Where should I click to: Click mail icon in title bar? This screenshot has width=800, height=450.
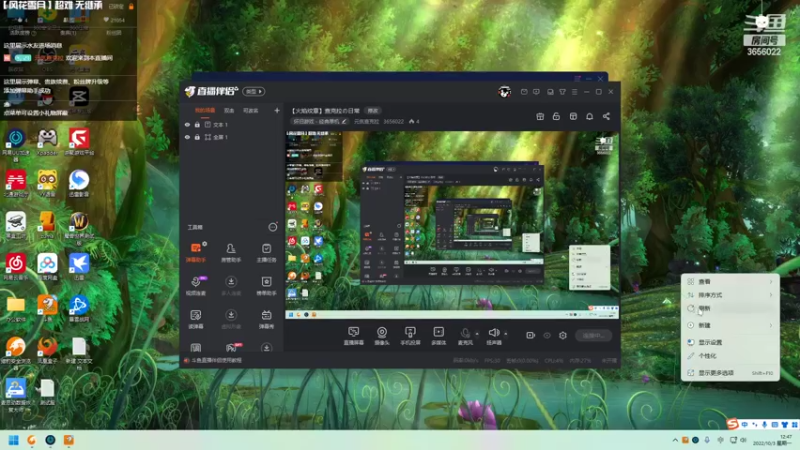(524, 92)
